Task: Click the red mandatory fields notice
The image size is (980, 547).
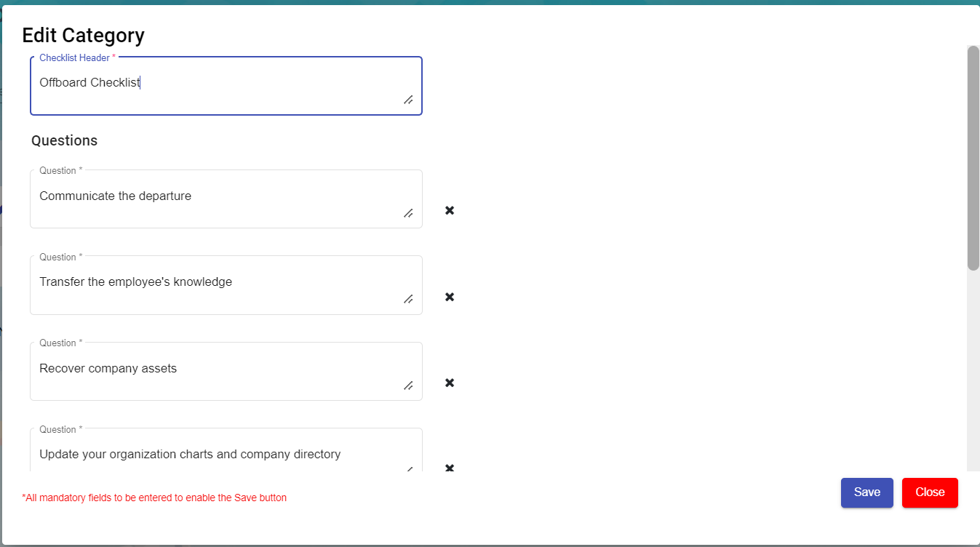Action: 154,498
